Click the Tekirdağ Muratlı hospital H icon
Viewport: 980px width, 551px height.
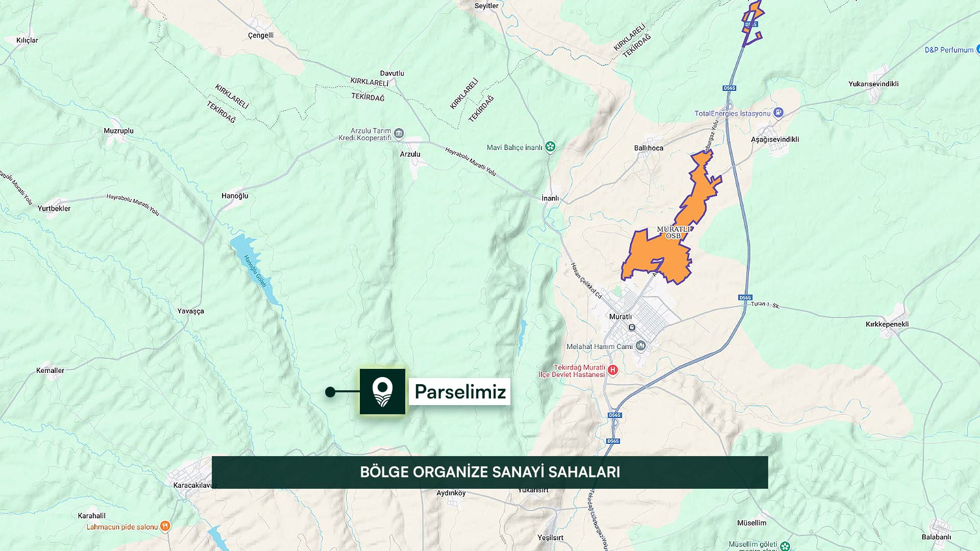point(612,370)
